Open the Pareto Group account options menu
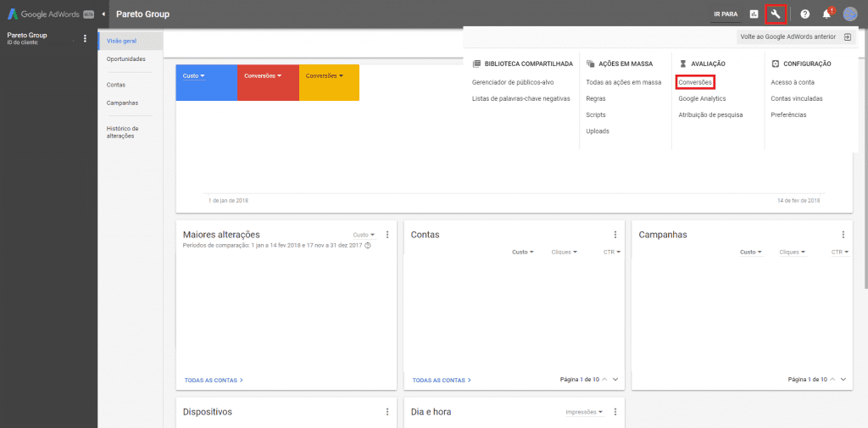This screenshot has height=428, width=868. point(85,38)
